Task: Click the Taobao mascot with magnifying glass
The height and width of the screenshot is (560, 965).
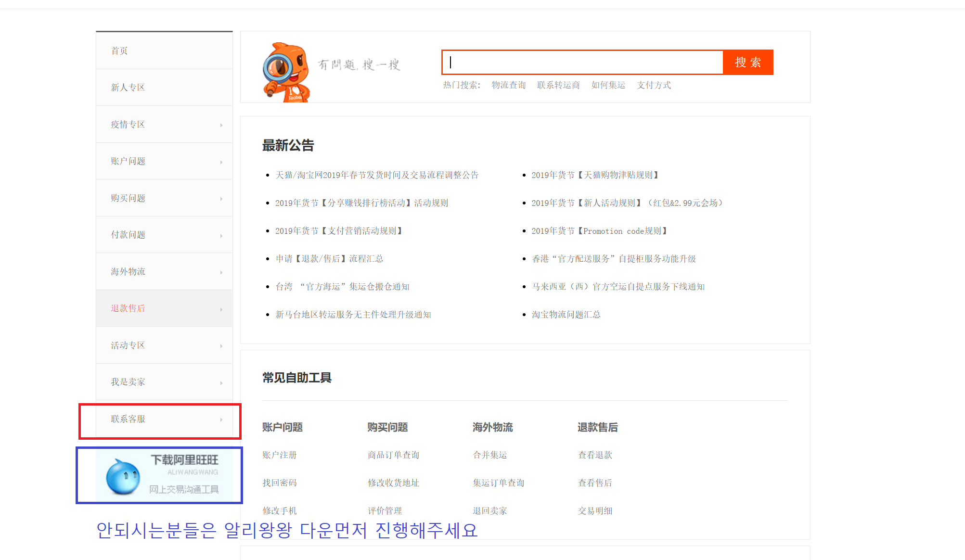Action: click(x=286, y=72)
